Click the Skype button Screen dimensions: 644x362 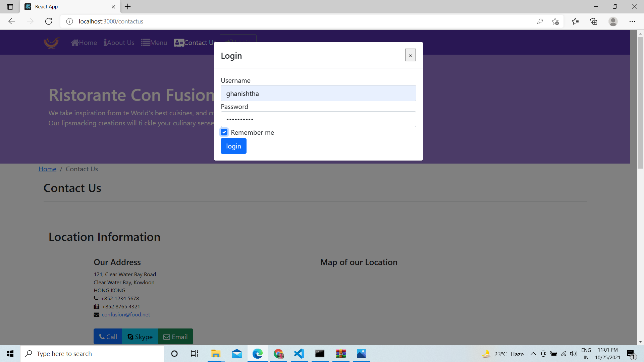click(x=140, y=337)
